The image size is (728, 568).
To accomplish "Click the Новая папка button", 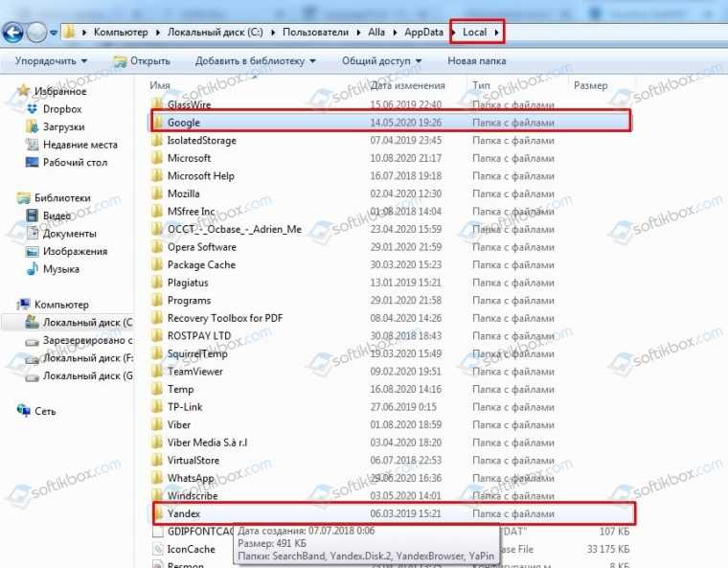I will coord(477,61).
